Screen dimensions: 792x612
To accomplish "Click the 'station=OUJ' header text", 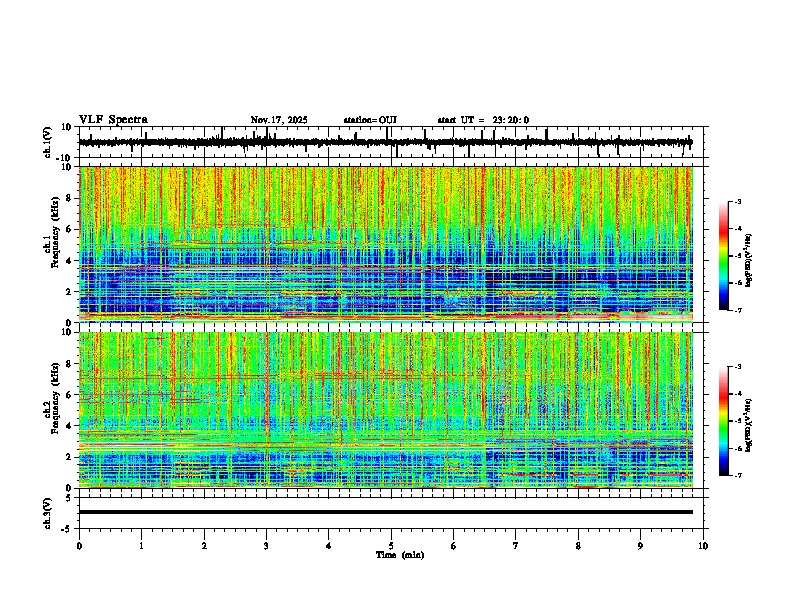I will [370, 120].
